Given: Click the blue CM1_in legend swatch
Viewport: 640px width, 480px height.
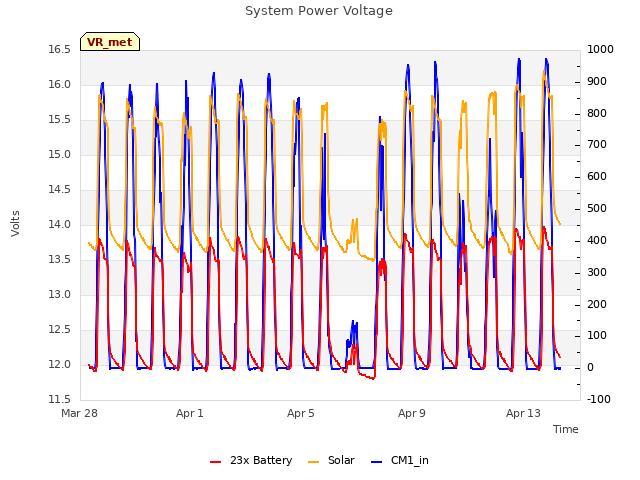Looking at the screenshot, I should tap(377, 462).
